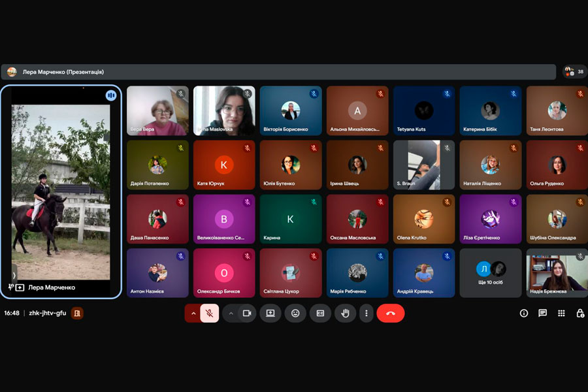
Task: Select the Maslovska video tile
Action: pyautogui.click(x=224, y=110)
